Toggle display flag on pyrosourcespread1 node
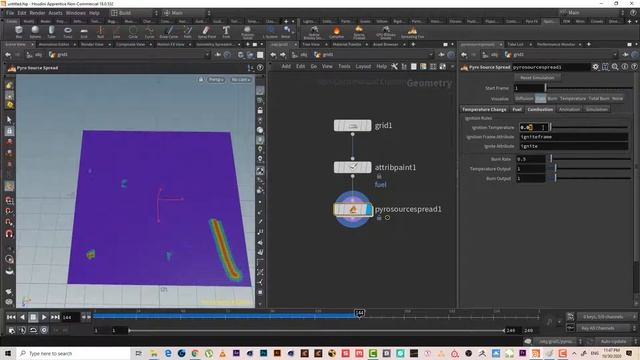The width and height of the screenshot is (640, 360). pos(369,210)
